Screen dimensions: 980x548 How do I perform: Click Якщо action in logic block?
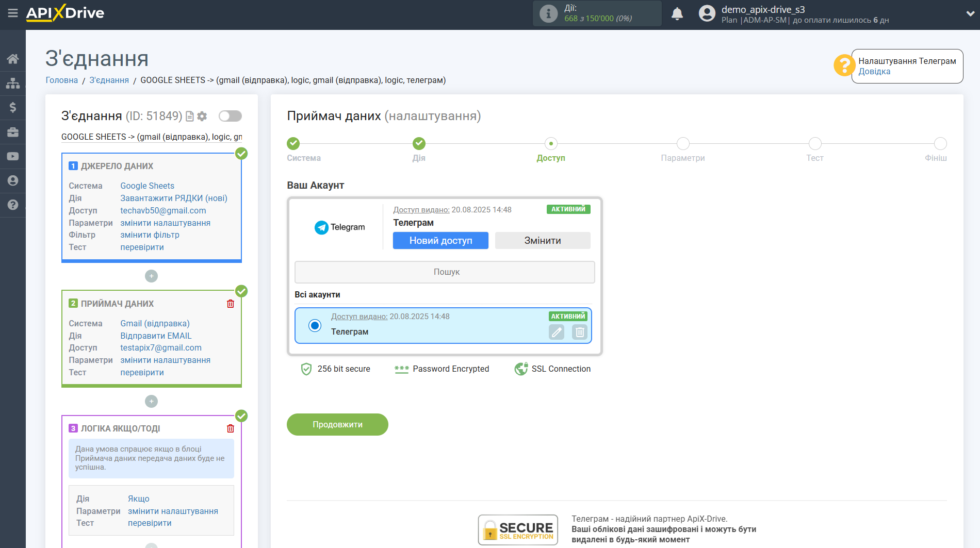[x=139, y=499]
